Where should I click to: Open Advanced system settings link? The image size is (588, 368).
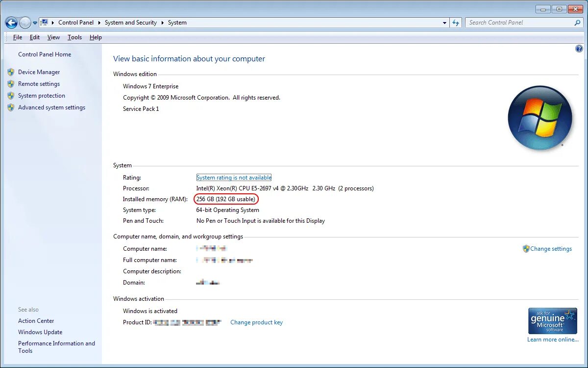52,107
